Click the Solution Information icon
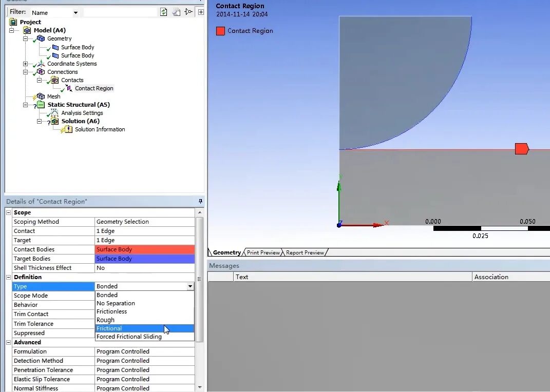550x392 pixels. click(x=68, y=129)
